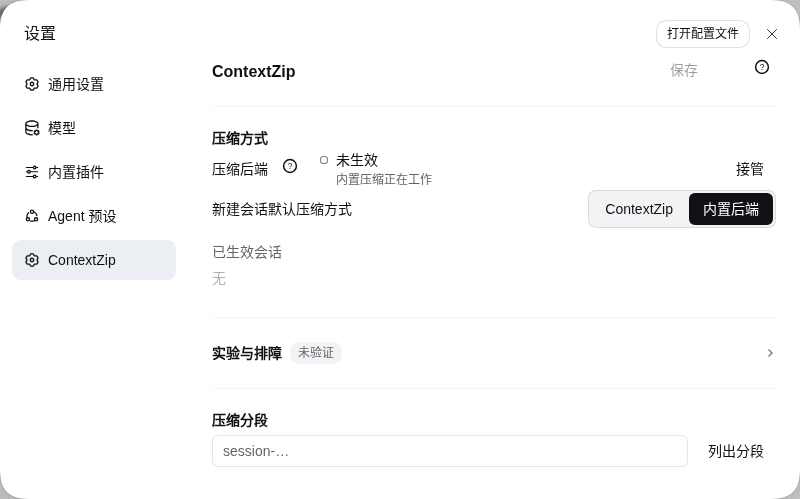Click the database icon beside 模型
The image size is (800, 499).
coord(32,128)
